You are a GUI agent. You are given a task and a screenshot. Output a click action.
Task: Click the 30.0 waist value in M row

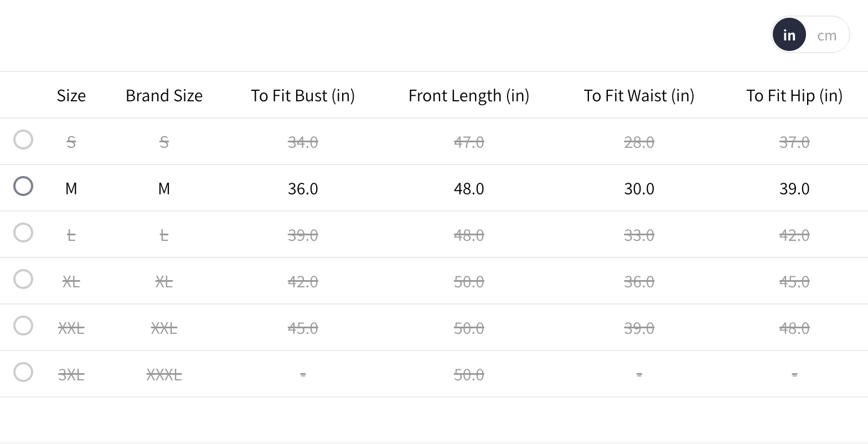pyautogui.click(x=639, y=189)
